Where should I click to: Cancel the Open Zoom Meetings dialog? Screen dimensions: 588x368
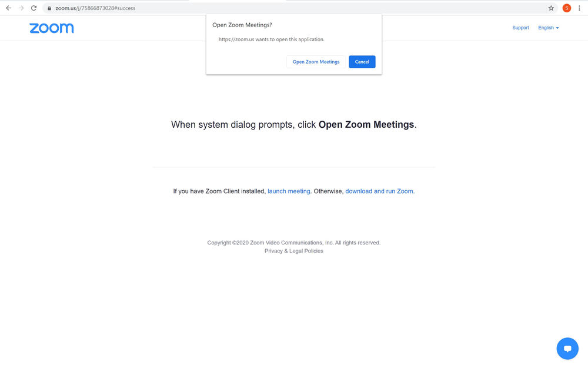(362, 61)
